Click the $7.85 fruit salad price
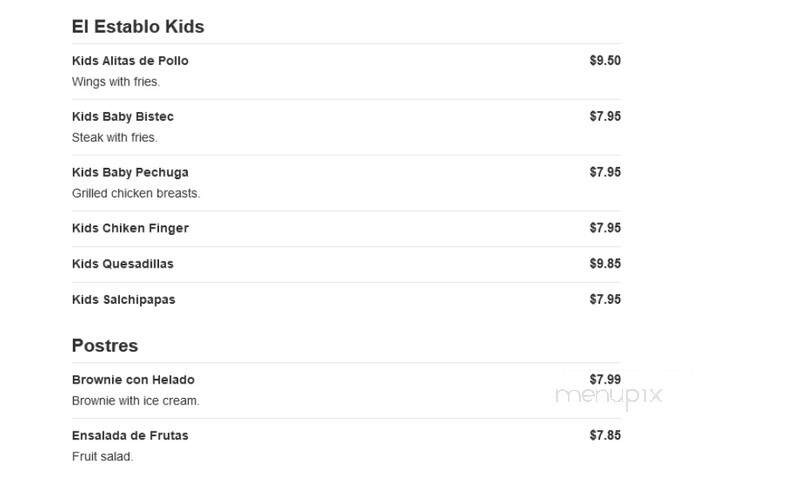This screenshot has height=478, width=788. click(605, 436)
